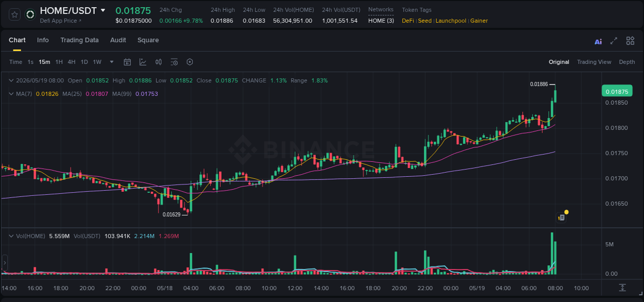Screen dimensions: 644x302
Task: Open the Trading Data tab
Action: coord(79,40)
